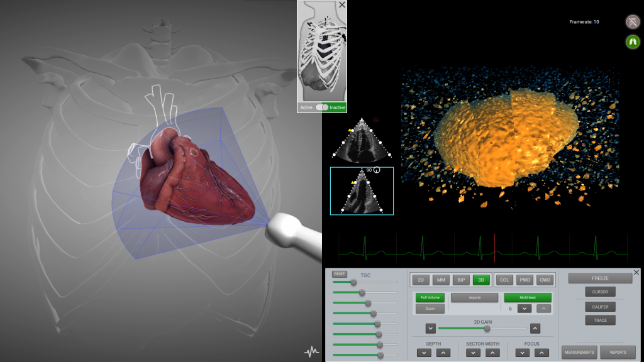Adjust the fifth TGC slider

pos(377,324)
